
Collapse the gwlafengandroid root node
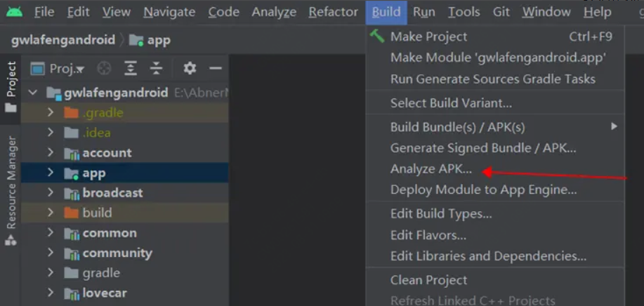point(33,93)
